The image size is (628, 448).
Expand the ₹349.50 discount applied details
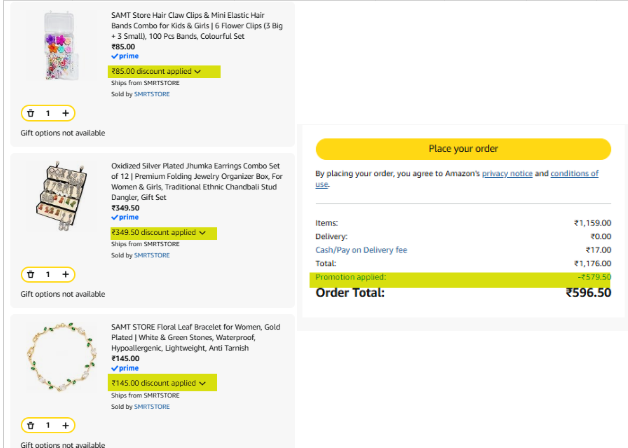tap(159, 233)
